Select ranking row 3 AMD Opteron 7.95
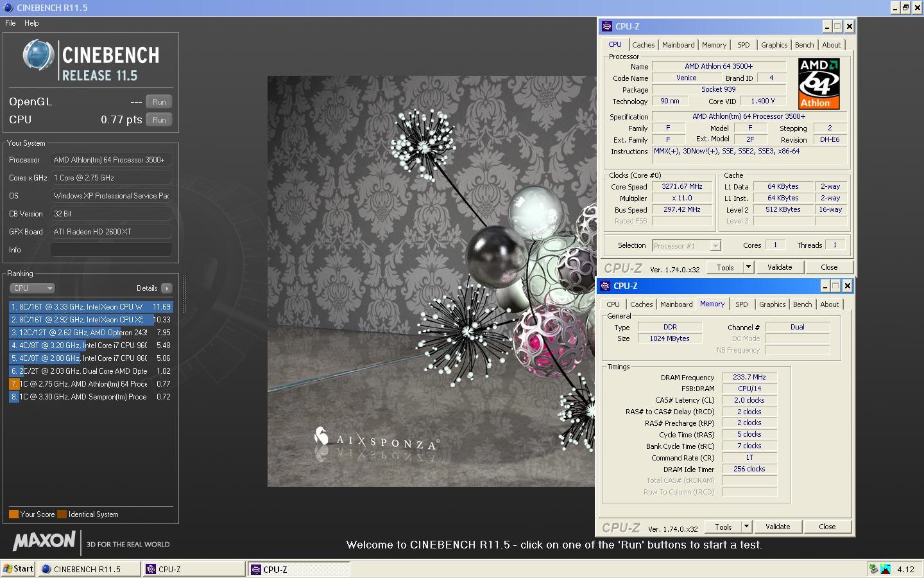Screen dimensions: 924x578 [x=90, y=333]
